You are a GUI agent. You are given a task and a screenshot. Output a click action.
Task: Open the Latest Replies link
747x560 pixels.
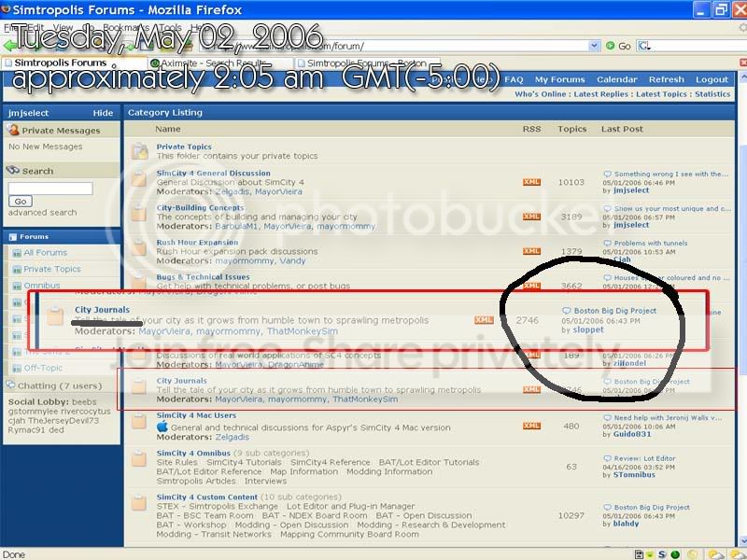click(x=600, y=94)
